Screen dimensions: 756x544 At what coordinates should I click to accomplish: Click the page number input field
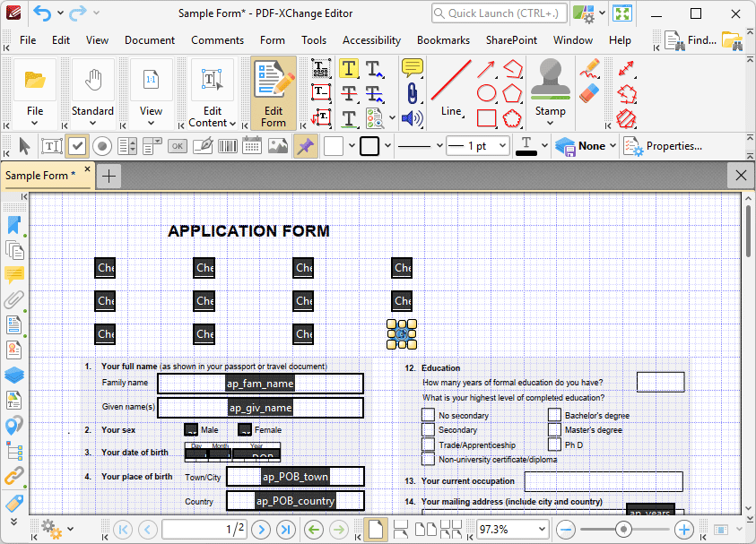click(x=204, y=530)
